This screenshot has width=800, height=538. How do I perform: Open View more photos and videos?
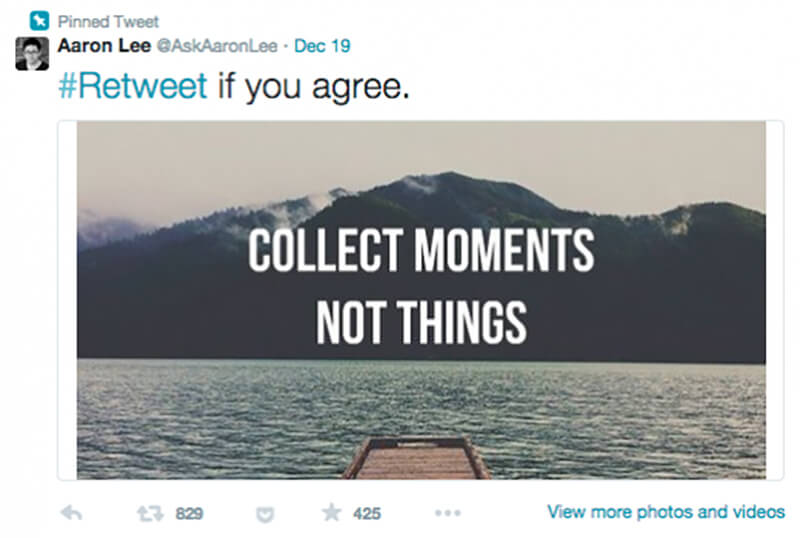pyautogui.click(x=666, y=511)
